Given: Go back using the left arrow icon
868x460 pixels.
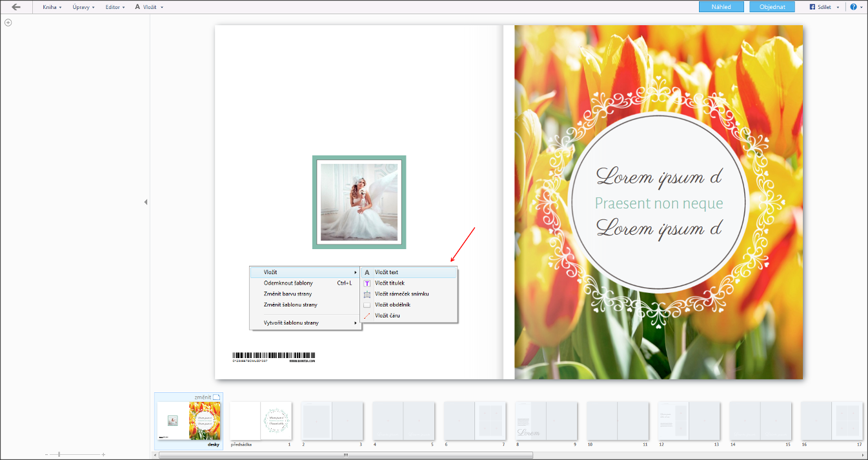Looking at the screenshot, I should (16, 6).
